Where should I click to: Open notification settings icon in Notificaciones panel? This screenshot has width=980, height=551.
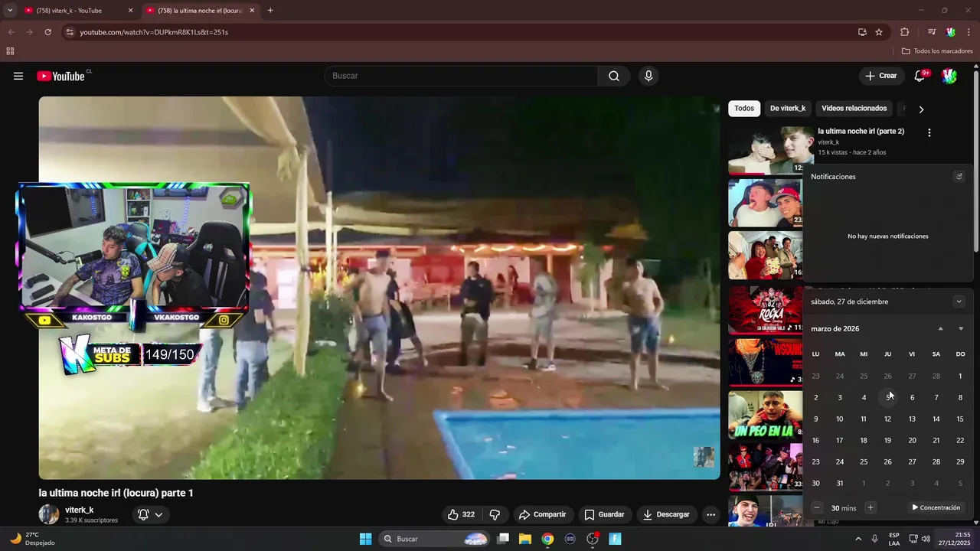coord(959,177)
